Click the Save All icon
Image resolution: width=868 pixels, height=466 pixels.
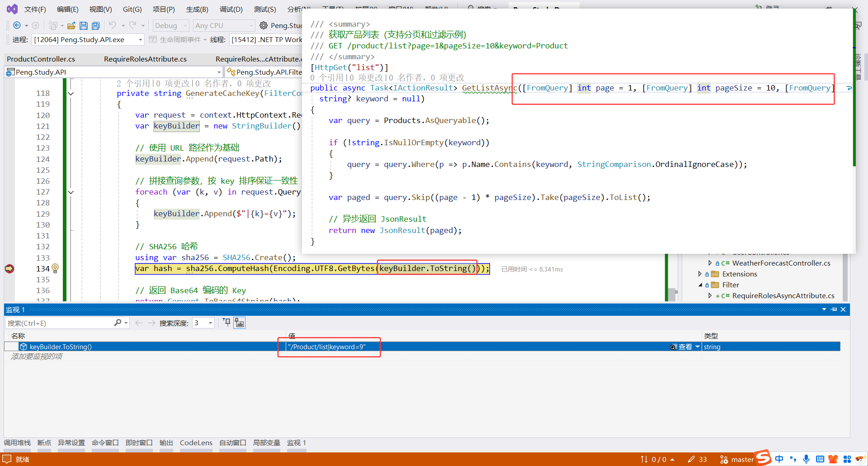pos(96,26)
